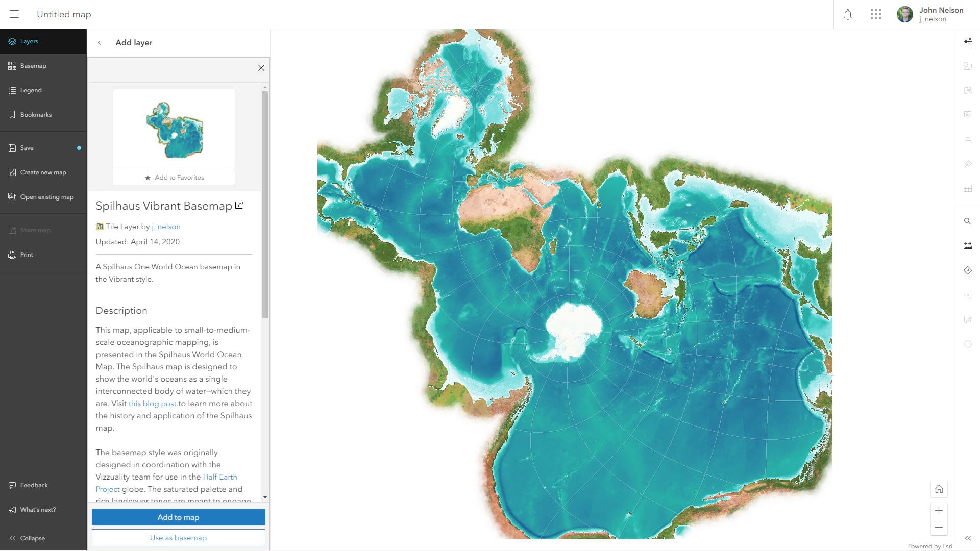The height and width of the screenshot is (551, 980).
Task: Zoom in with the plus button
Action: [939, 511]
